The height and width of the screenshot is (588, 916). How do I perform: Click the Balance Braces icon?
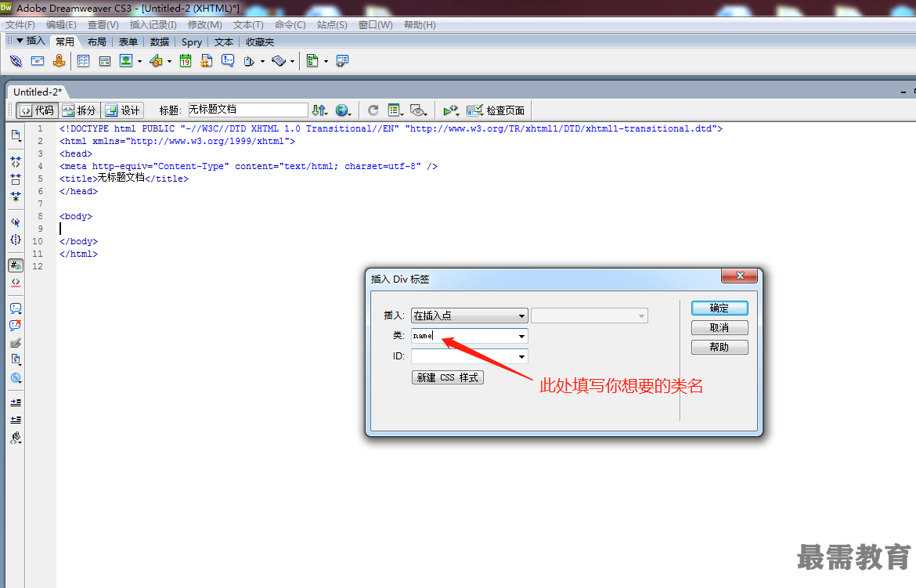click(x=16, y=240)
